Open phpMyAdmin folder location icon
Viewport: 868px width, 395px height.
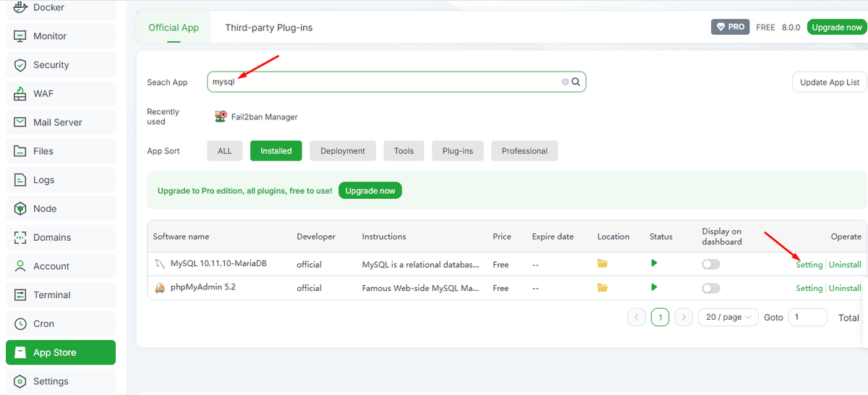click(x=602, y=288)
